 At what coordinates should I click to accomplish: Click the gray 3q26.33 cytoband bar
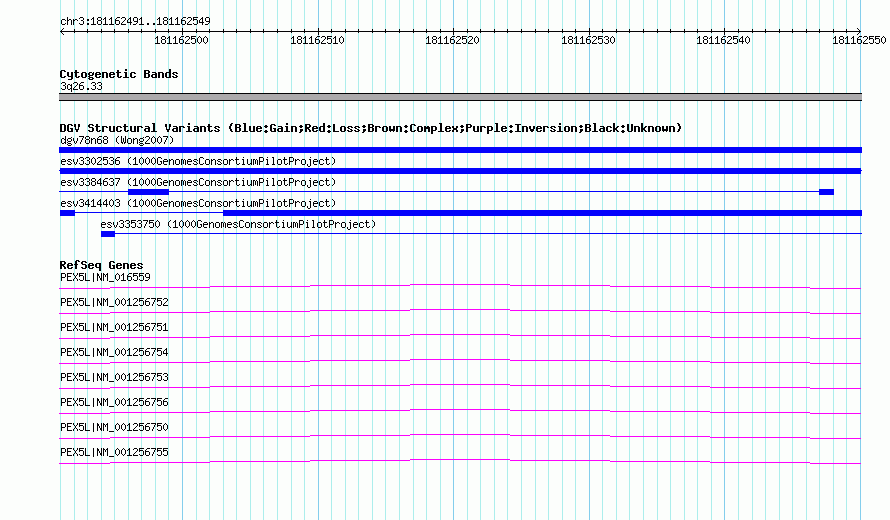(x=460, y=97)
